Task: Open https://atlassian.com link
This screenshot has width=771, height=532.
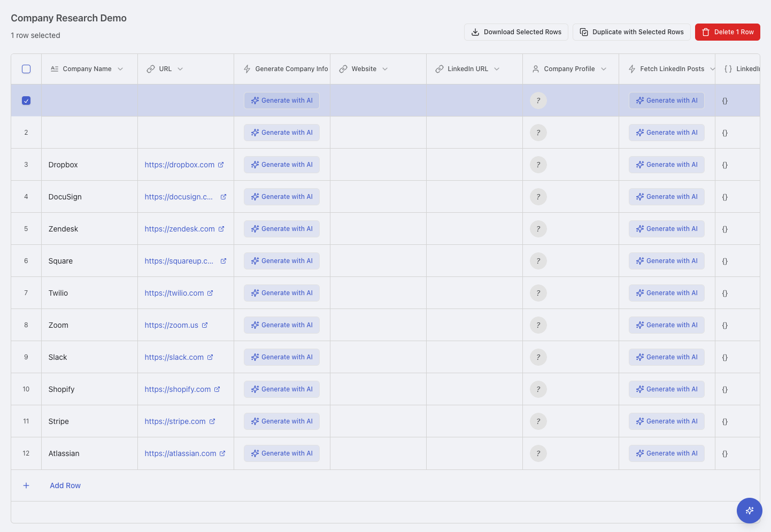Action: (x=180, y=453)
